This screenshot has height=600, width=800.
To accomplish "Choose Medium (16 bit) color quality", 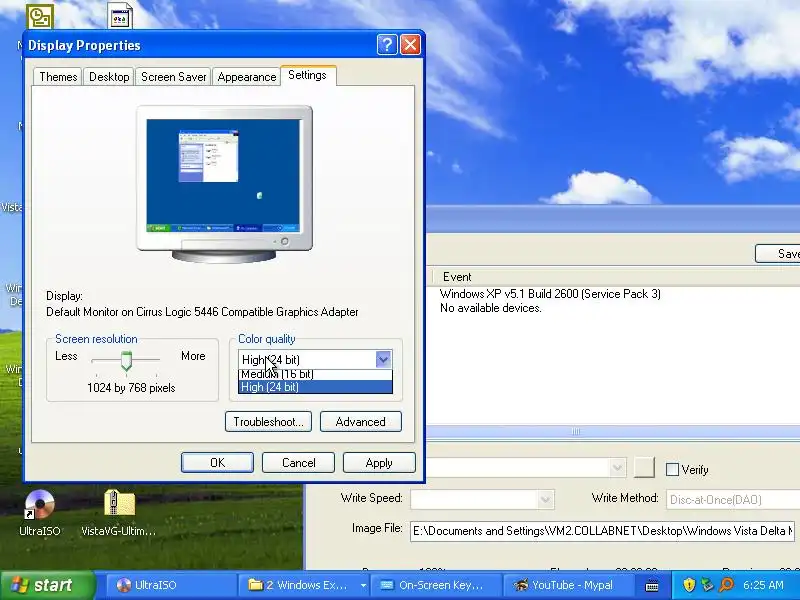I will coord(315,374).
